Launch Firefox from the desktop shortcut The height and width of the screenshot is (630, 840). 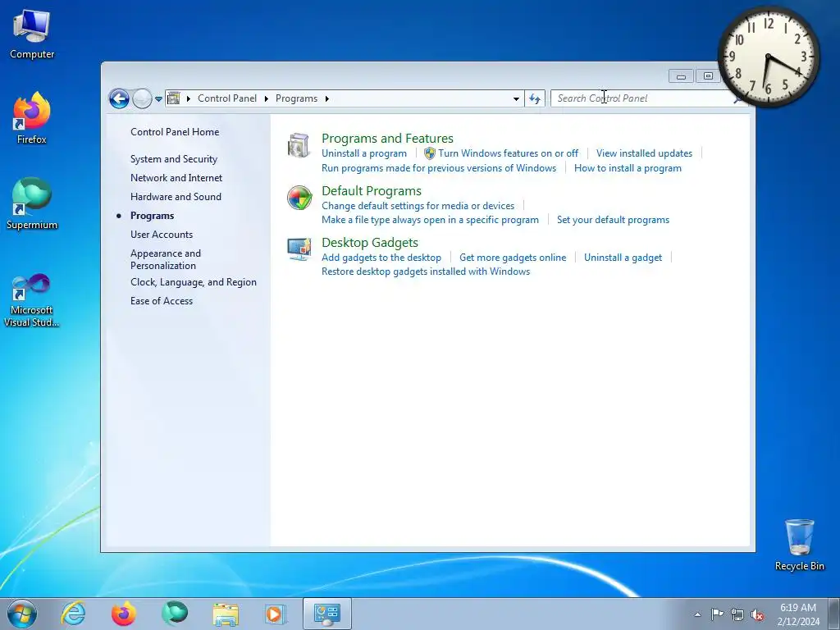click(32, 118)
